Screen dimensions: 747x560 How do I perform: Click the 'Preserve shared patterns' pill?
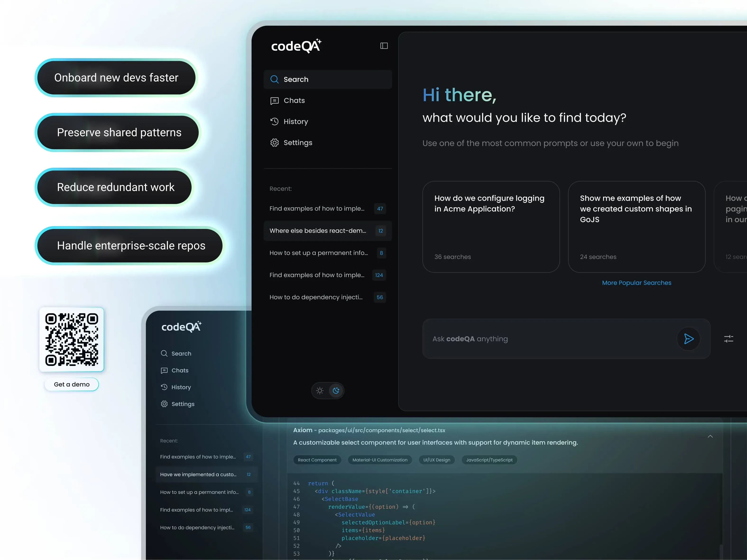pyautogui.click(x=118, y=132)
